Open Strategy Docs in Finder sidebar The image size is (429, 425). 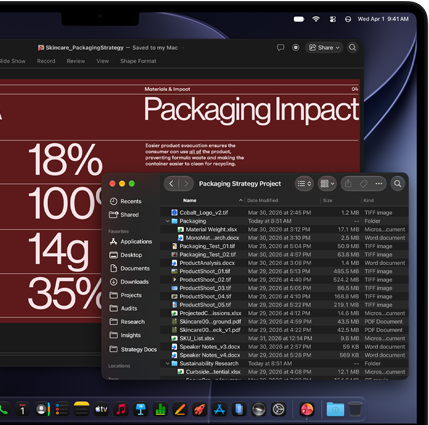(133, 349)
